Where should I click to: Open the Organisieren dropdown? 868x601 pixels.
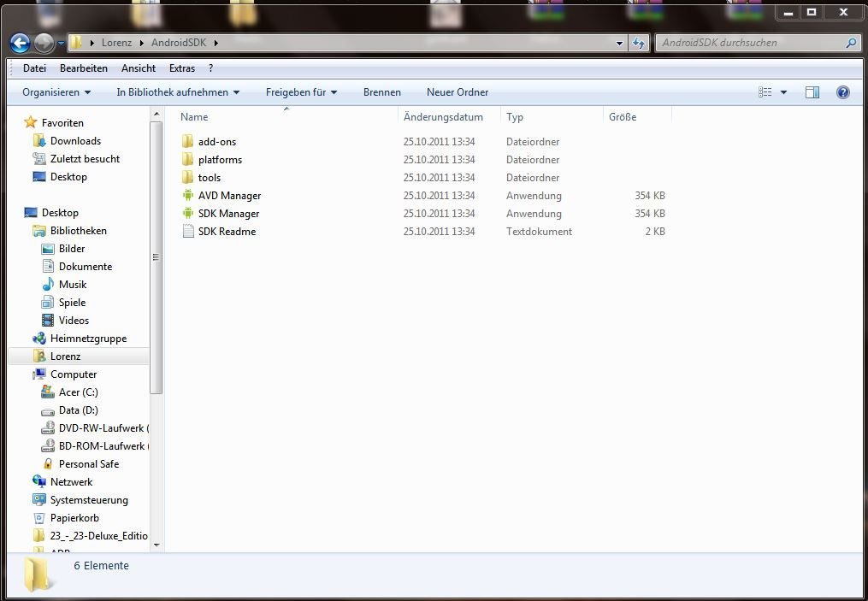(x=56, y=92)
